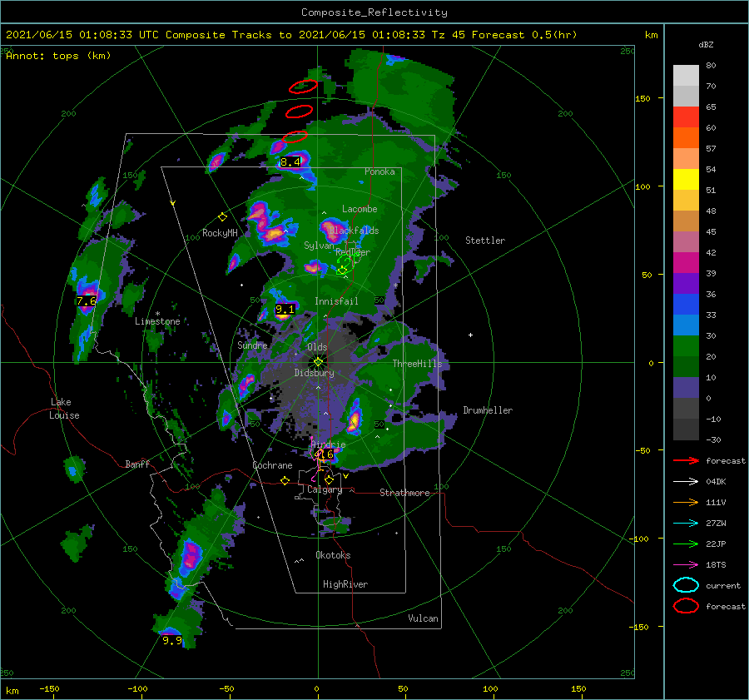Click yellow diamond marker beside RockyMH
Screen dimensions: 749x700
tap(222, 217)
